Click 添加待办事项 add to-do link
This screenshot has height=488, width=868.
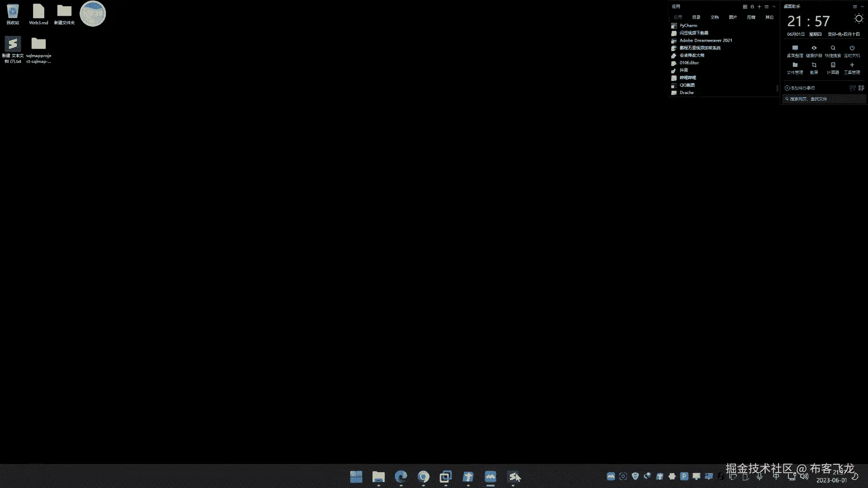(800, 88)
